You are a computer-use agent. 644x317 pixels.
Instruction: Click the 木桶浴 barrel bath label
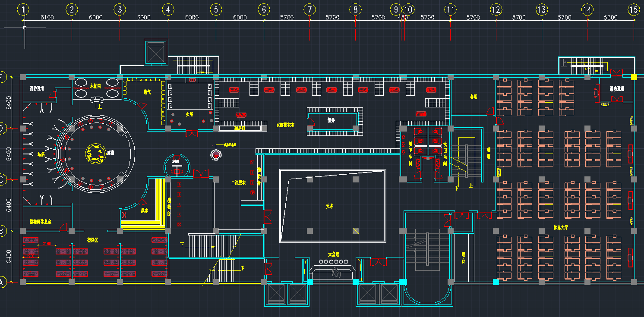96,86
